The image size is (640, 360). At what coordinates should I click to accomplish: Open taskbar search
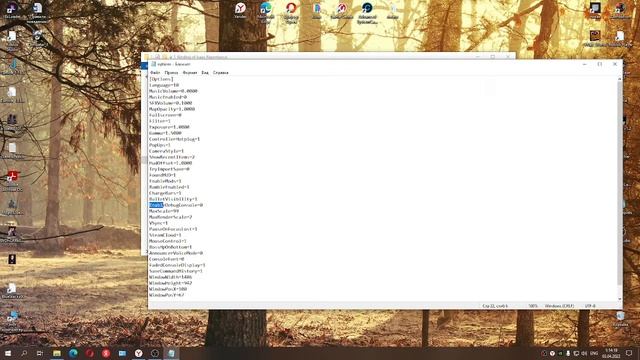pos(24,353)
